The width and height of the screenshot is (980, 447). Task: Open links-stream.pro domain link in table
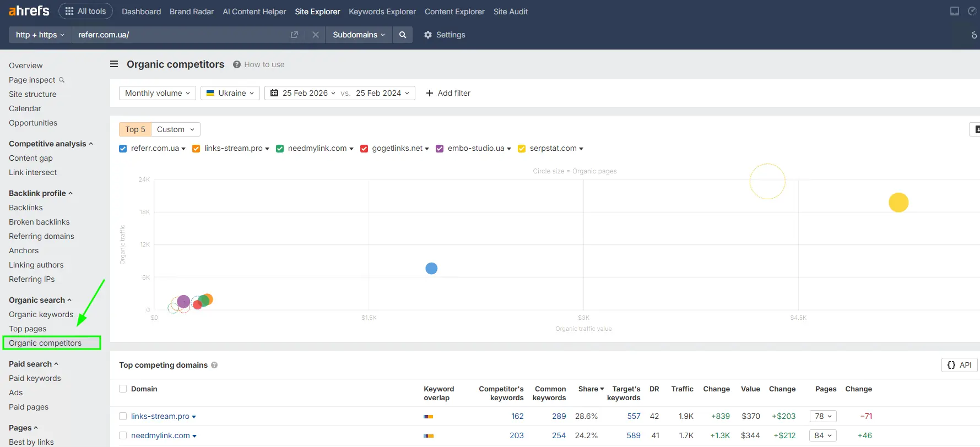pos(160,416)
